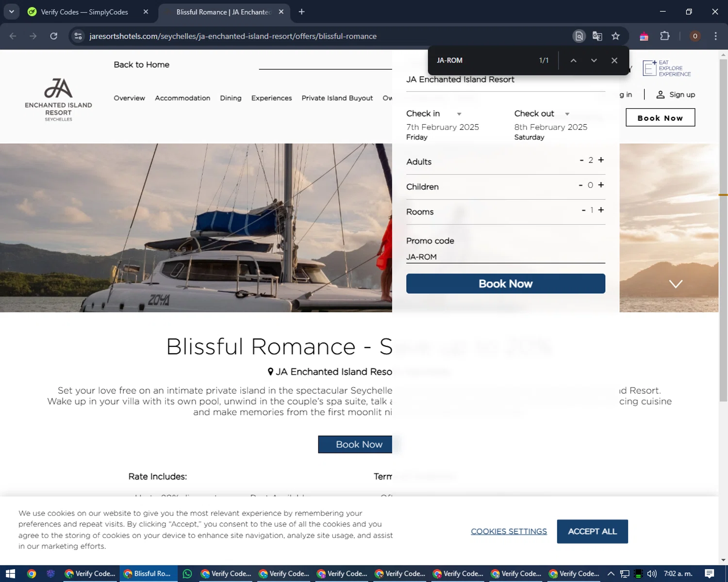Go to previous find-in-page match
728x582 pixels.
pos(574,61)
